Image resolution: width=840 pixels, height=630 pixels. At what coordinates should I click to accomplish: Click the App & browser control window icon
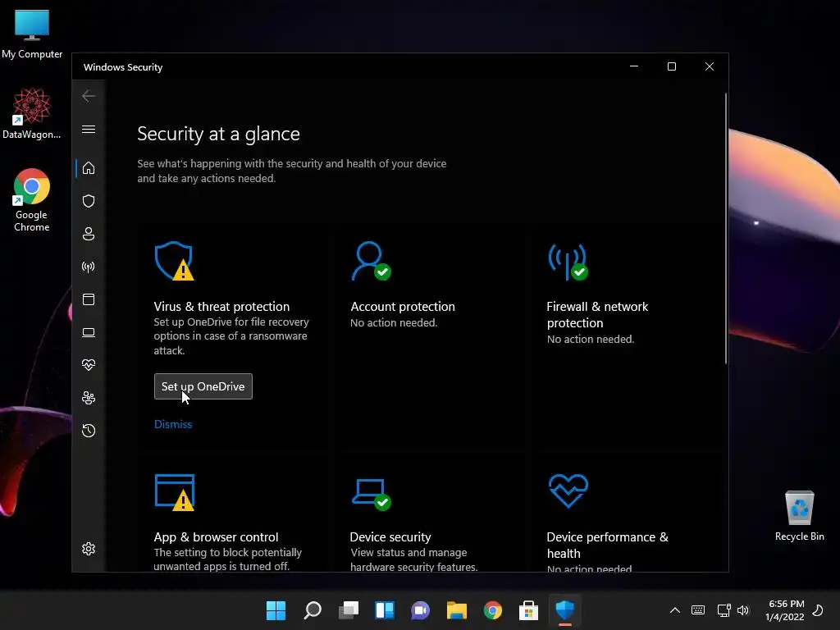point(175,492)
